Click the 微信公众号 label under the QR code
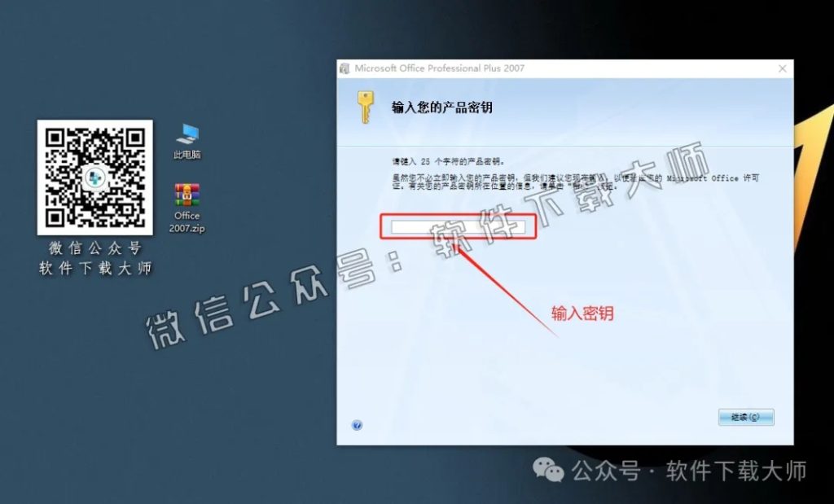Viewport: 834px width, 504px height. point(94,248)
